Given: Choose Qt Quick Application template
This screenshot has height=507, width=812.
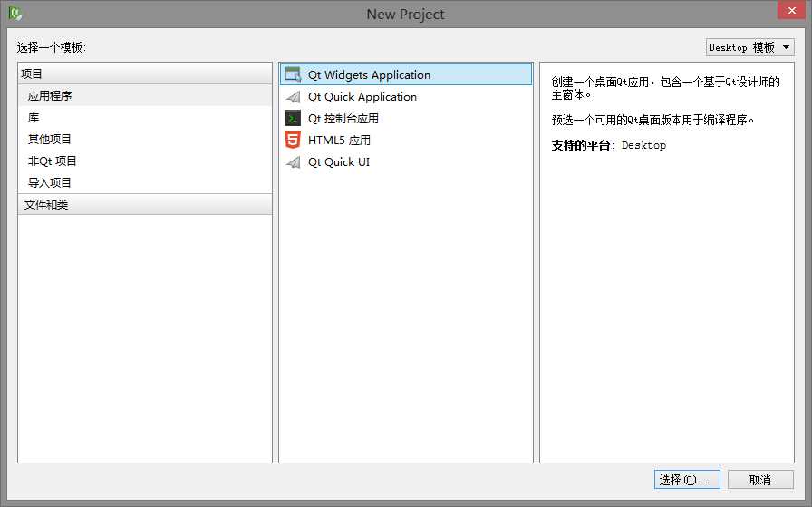Looking at the screenshot, I should pos(405,97).
